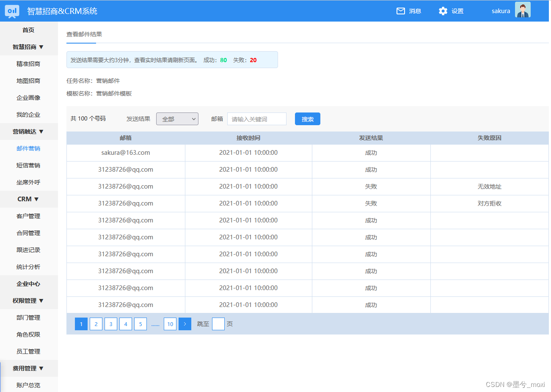Click the 搜索 button

pyautogui.click(x=308, y=119)
